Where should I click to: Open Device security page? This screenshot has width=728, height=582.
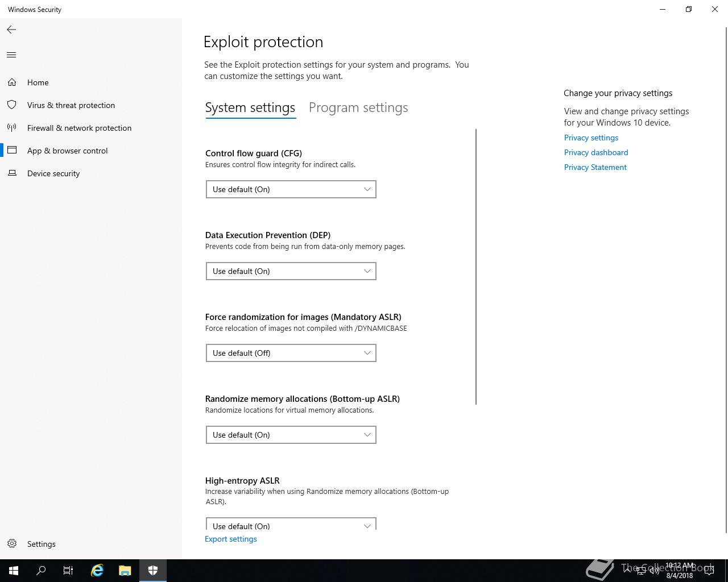click(x=53, y=173)
